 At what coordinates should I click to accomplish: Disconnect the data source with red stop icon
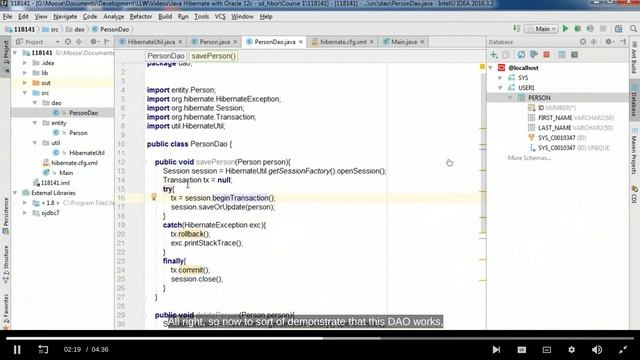click(547, 55)
